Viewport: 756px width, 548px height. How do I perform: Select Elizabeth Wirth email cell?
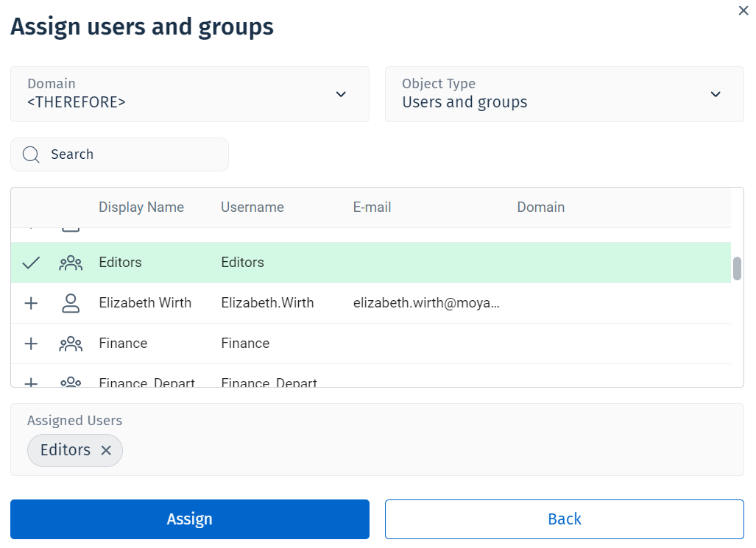[x=427, y=303]
